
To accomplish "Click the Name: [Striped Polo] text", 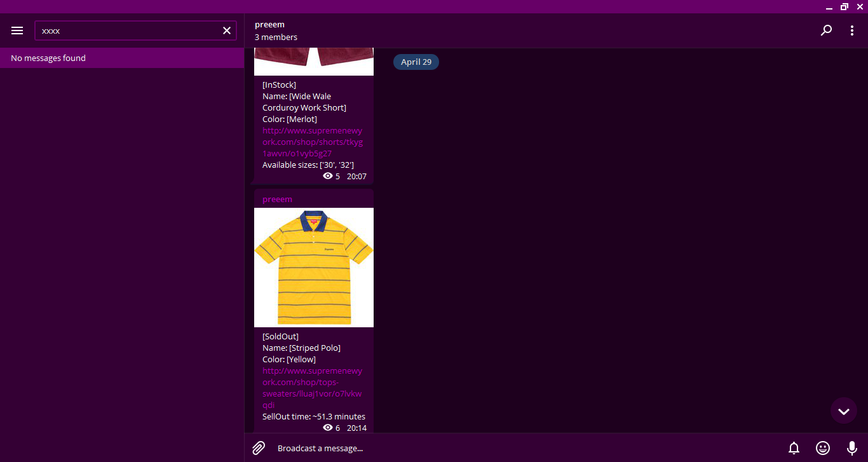I will (x=301, y=348).
